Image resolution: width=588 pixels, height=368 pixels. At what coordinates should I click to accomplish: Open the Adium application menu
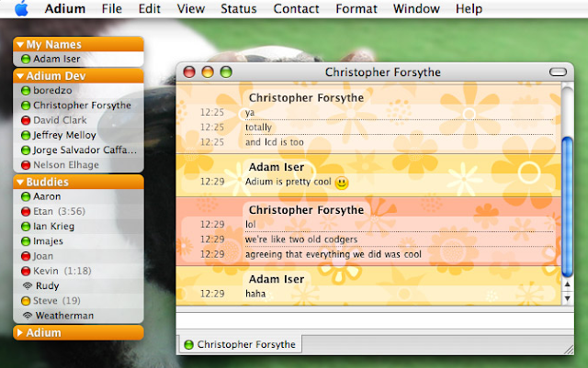click(65, 8)
